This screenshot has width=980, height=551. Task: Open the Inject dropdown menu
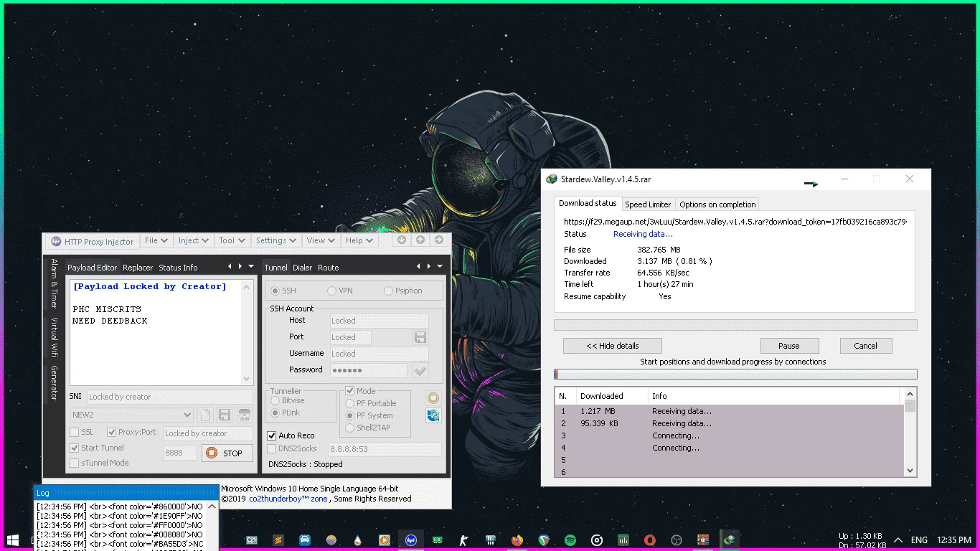coord(194,241)
